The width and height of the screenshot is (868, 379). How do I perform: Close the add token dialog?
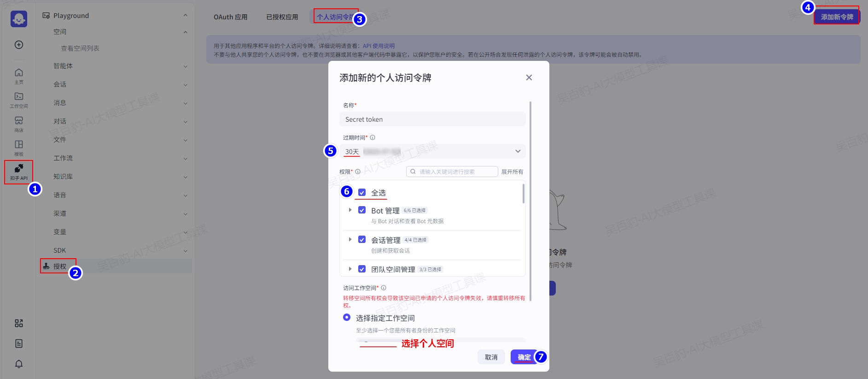(x=529, y=77)
